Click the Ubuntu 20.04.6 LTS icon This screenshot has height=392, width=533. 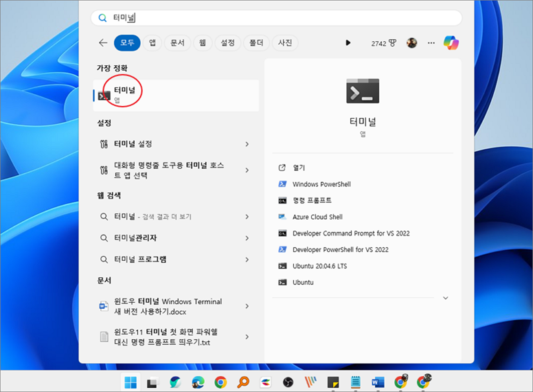pos(282,266)
